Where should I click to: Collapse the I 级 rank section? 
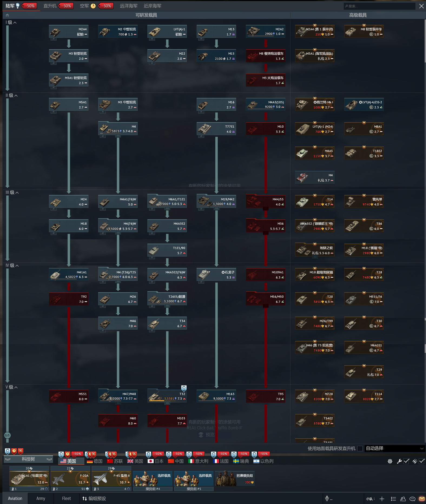(11, 22)
